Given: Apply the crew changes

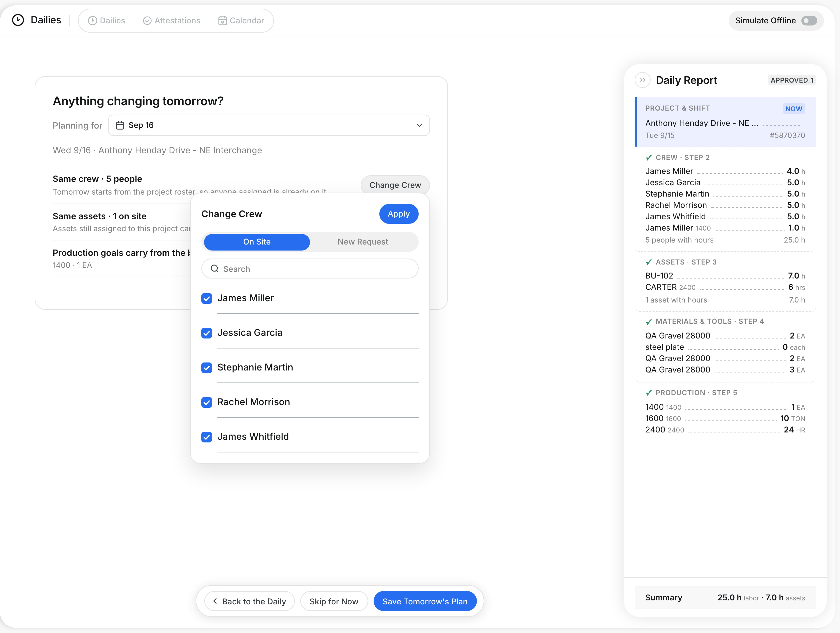Looking at the screenshot, I should pos(399,214).
